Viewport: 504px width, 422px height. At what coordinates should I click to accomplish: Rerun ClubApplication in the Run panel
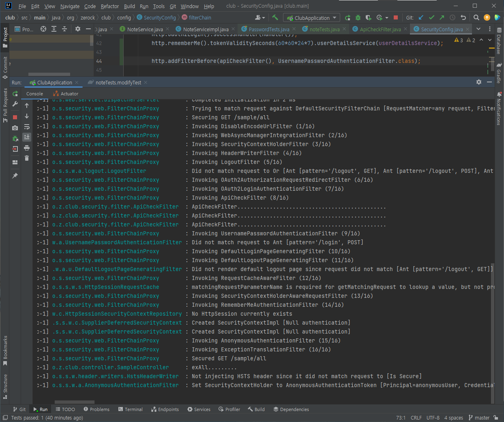coord(15,94)
